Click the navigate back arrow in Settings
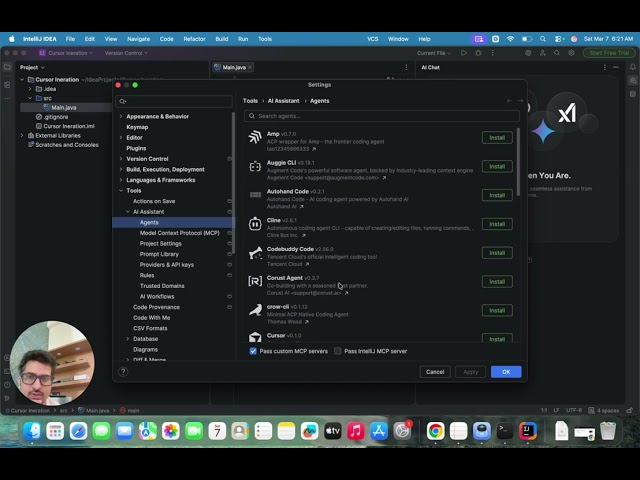This screenshot has height=480, width=640. pos(509,100)
